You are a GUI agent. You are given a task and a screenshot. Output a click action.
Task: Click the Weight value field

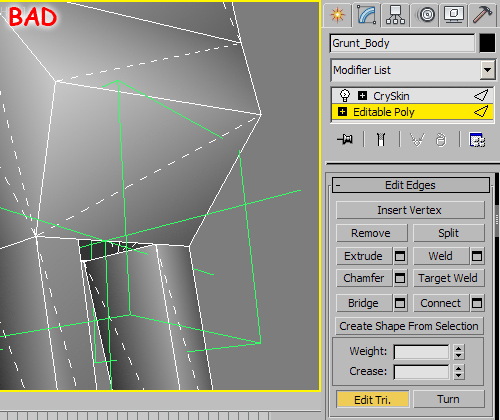tap(422, 352)
